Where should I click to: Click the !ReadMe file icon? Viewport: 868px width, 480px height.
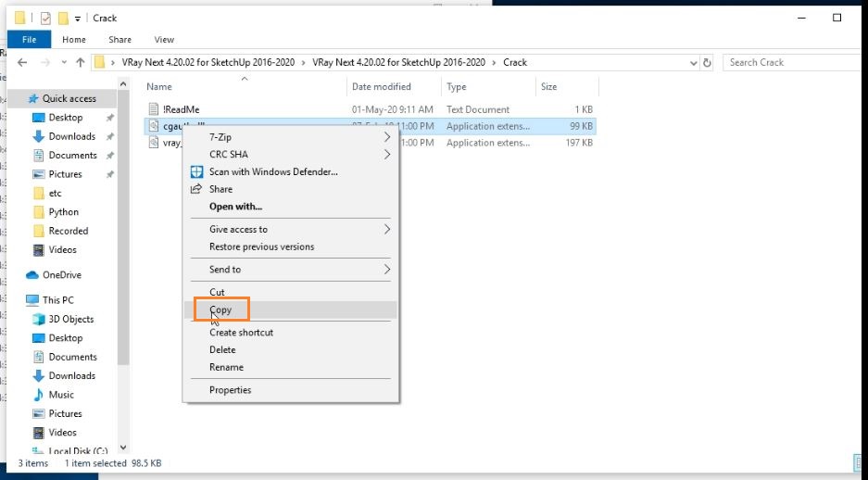click(x=154, y=109)
